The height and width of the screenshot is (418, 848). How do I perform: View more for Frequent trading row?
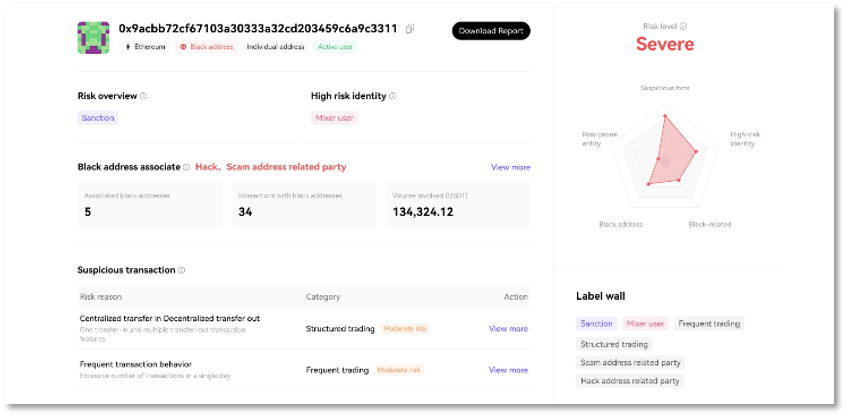tap(508, 370)
